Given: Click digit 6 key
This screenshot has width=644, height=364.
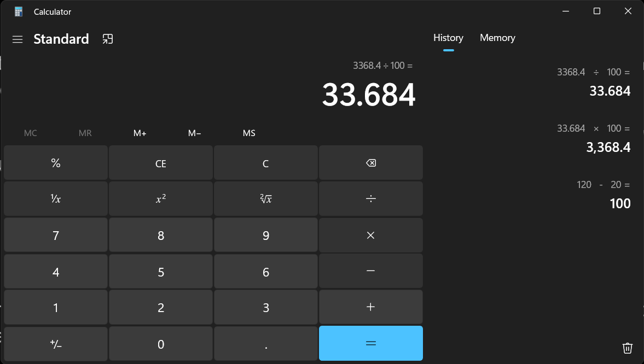Looking at the screenshot, I should [266, 271].
